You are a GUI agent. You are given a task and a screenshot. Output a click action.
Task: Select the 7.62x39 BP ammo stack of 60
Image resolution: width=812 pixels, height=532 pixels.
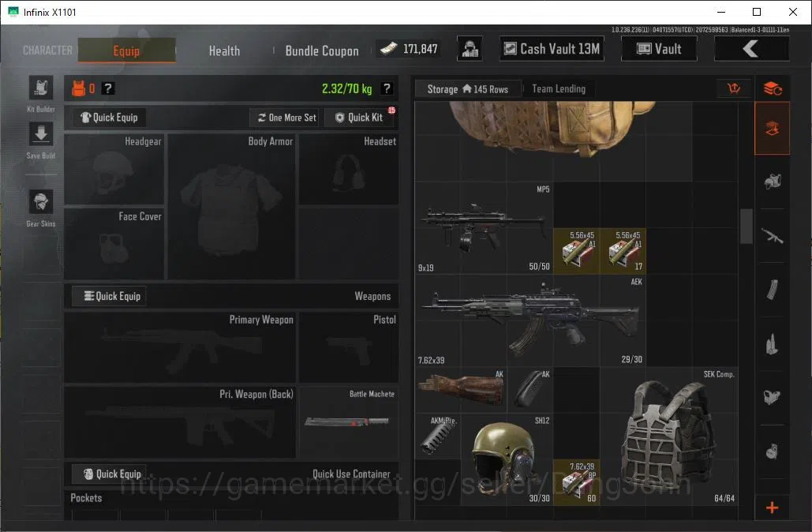pos(577,482)
